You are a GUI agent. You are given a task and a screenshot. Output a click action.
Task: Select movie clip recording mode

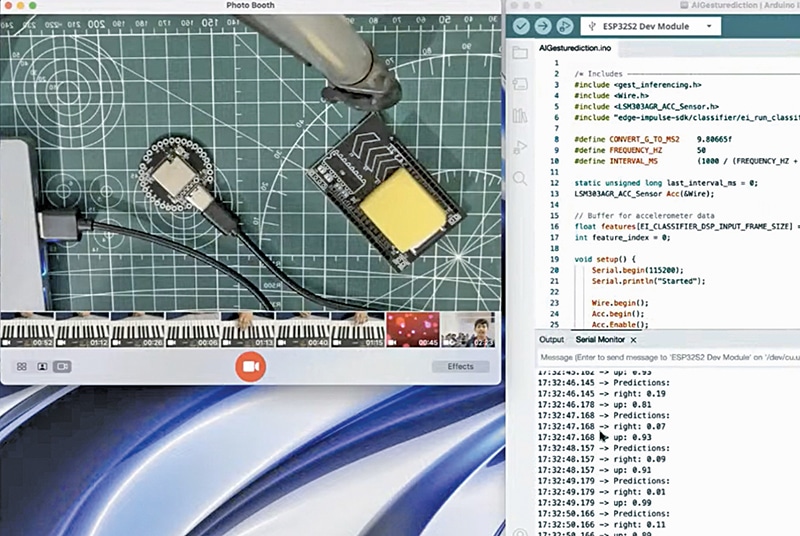click(62, 367)
